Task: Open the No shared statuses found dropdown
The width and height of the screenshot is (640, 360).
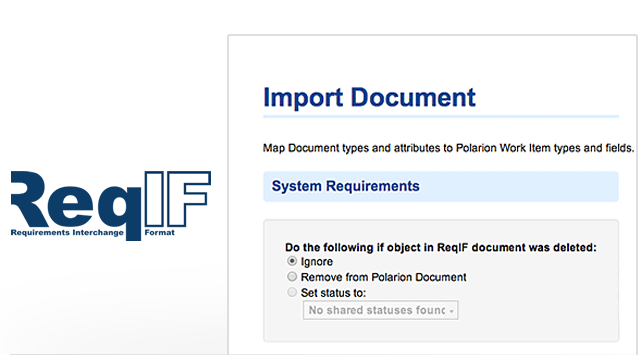Action: point(380,310)
